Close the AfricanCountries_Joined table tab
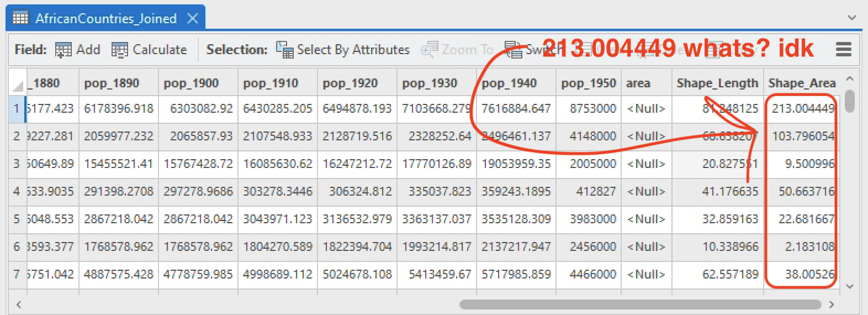 (193, 18)
